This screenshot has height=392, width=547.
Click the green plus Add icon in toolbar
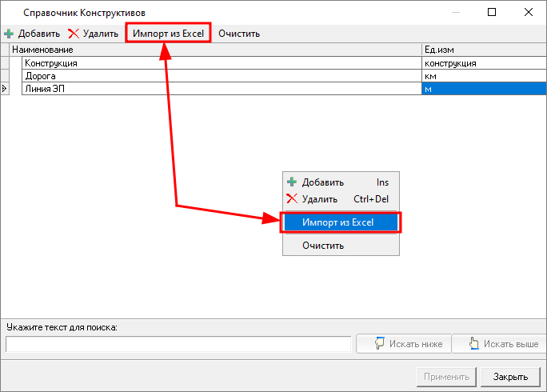point(9,34)
